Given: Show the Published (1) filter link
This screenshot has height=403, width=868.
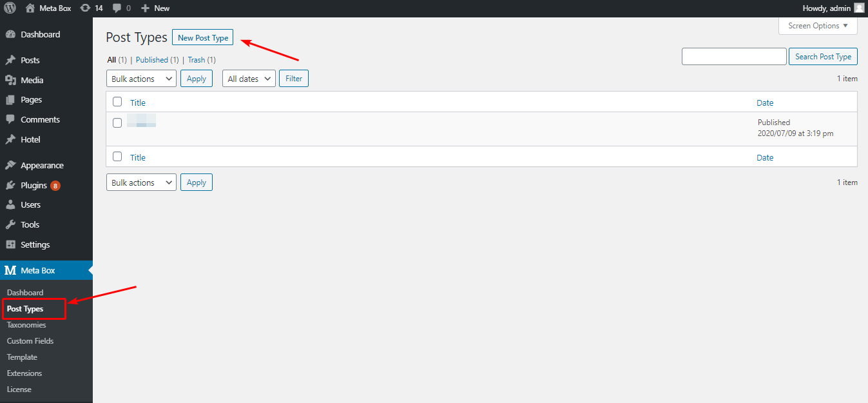Looking at the screenshot, I should [157, 60].
